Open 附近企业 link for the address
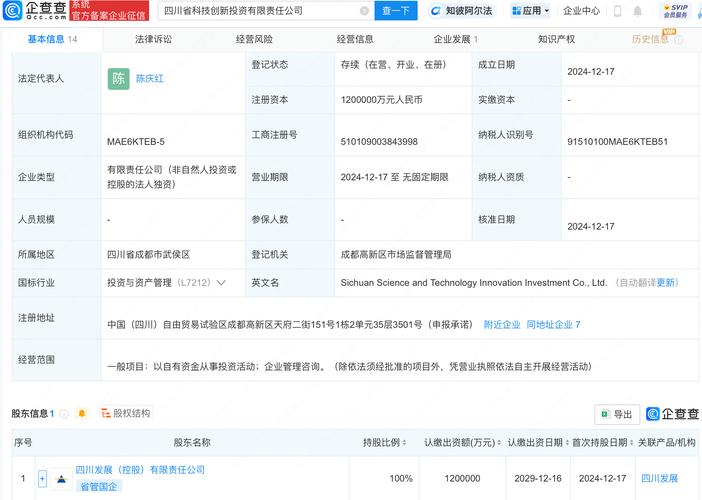The width and height of the screenshot is (702, 500). point(502,325)
